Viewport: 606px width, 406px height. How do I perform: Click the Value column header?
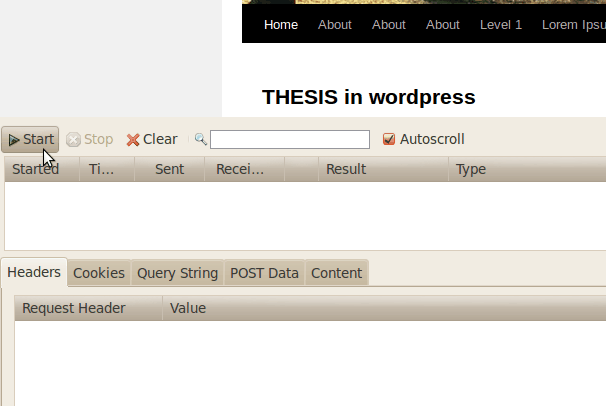pos(384,308)
